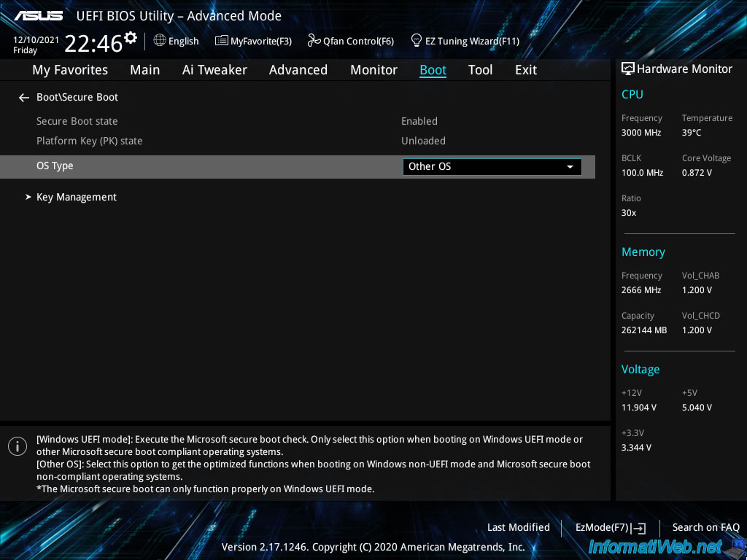Click the back arrow to leave Secure Boot
The height and width of the screenshot is (560, 747).
click(x=23, y=97)
